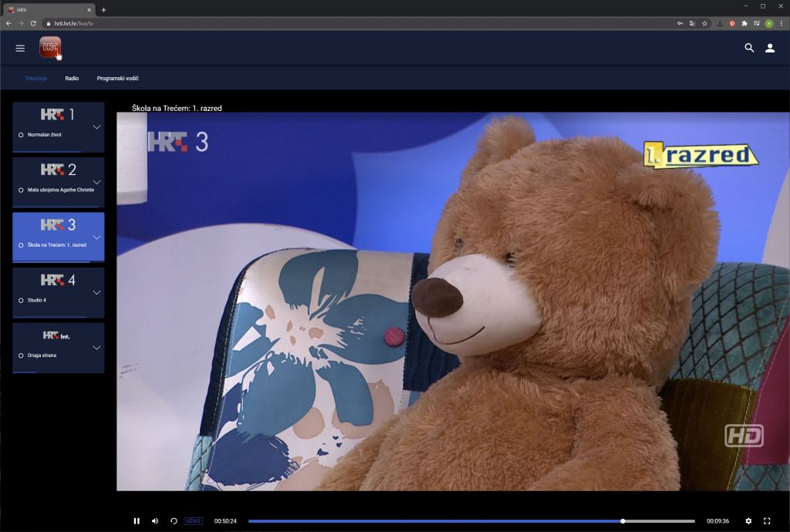Open player settings gear icon
Viewport: 790px width, 532px height.
[x=748, y=521]
